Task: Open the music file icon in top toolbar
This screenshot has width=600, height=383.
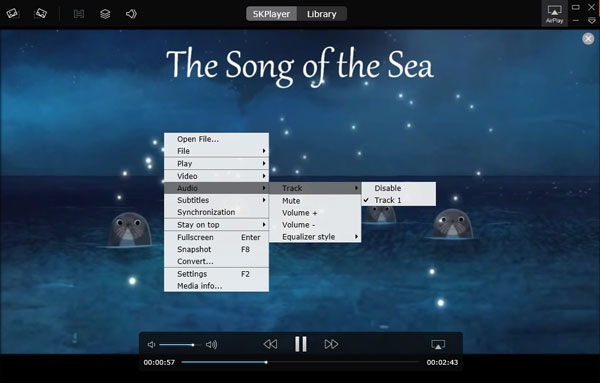Action: point(40,14)
